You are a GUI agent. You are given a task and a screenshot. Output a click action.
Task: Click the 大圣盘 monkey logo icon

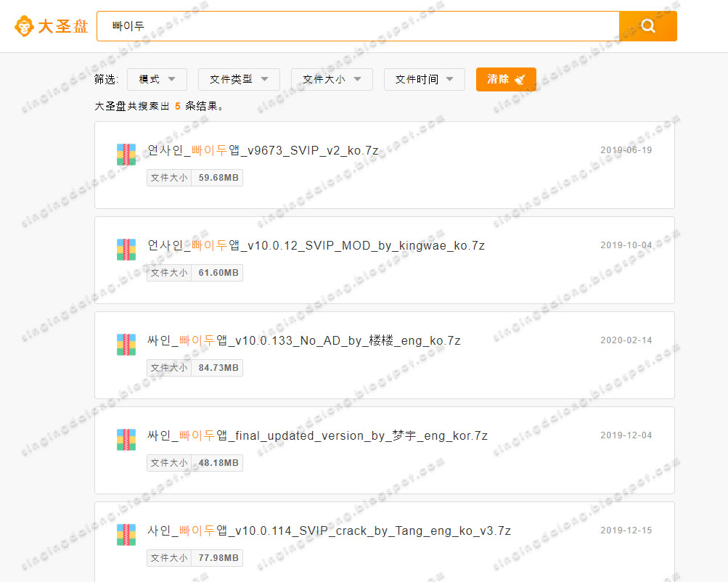(x=24, y=26)
